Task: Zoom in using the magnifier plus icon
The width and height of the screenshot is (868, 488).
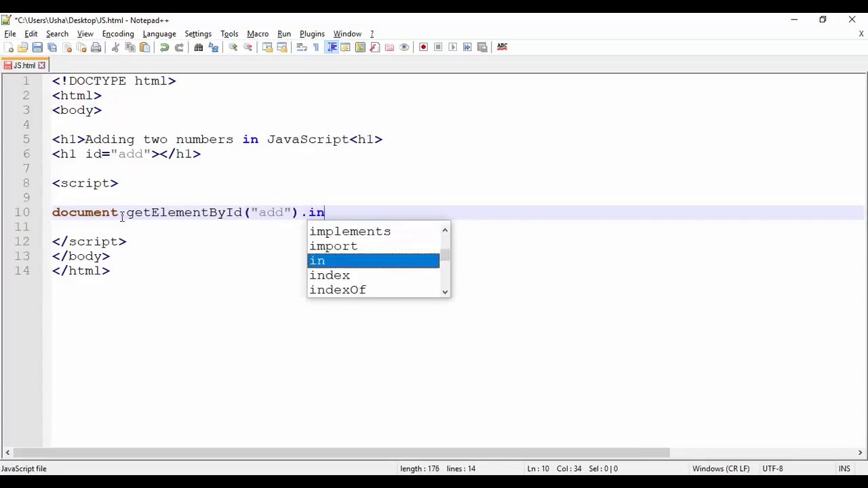Action: (x=233, y=47)
